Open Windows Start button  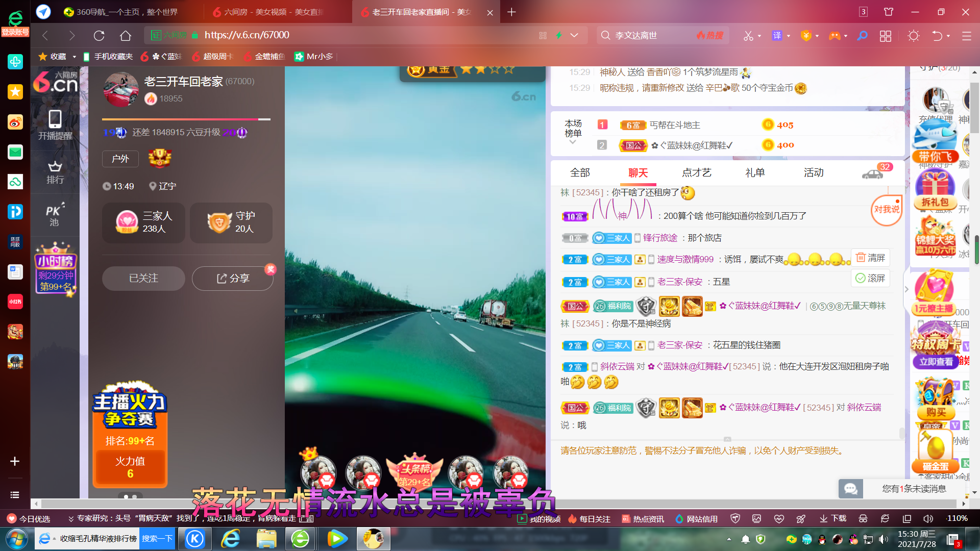pyautogui.click(x=16, y=539)
